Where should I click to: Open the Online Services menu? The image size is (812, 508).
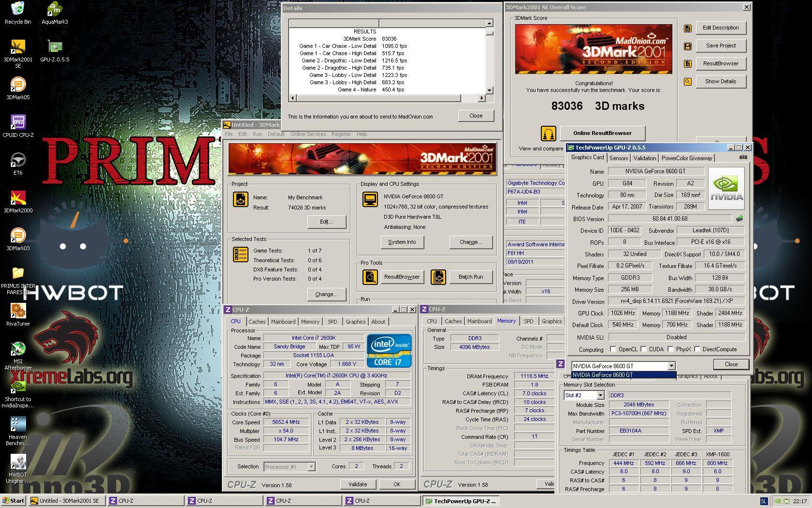pos(308,134)
